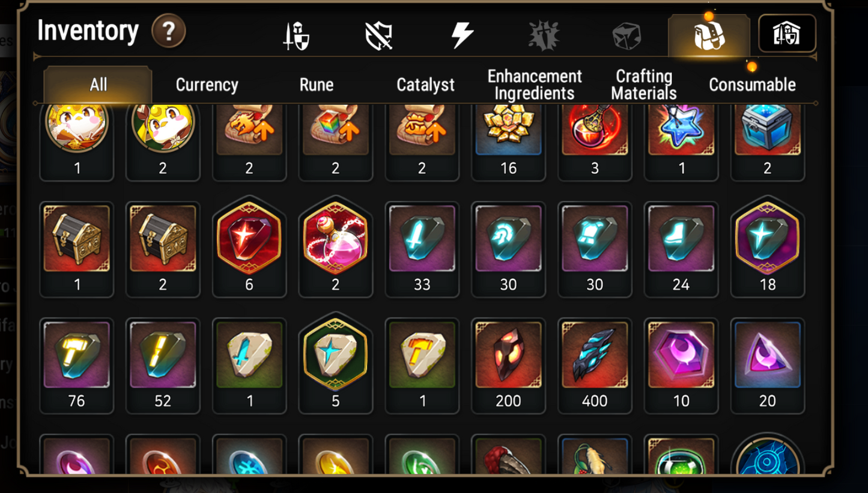Viewport: 868px width, 493px height.
Task: Select the sword and shield equipment icon
Action: [296, 36]
